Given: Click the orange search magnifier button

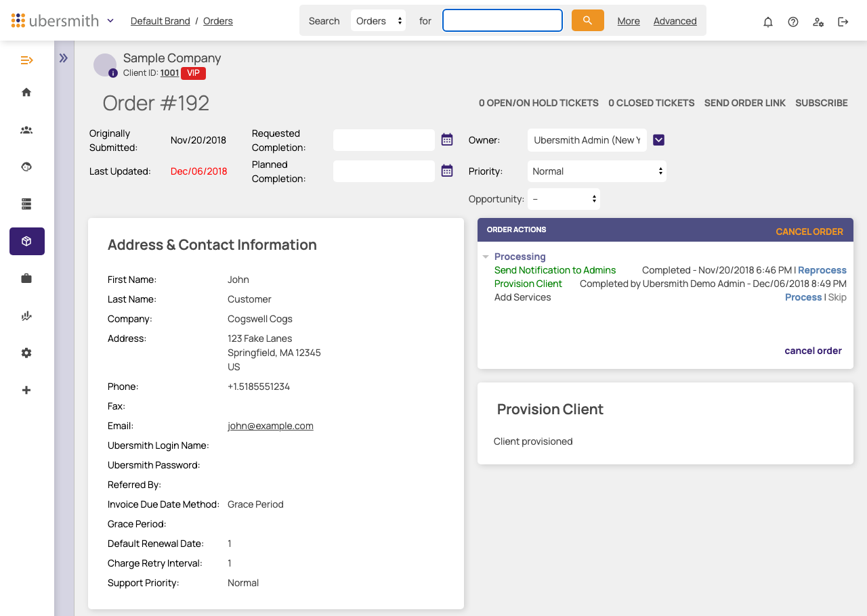Looking at the screenshot, I should [x=588, y=20].
